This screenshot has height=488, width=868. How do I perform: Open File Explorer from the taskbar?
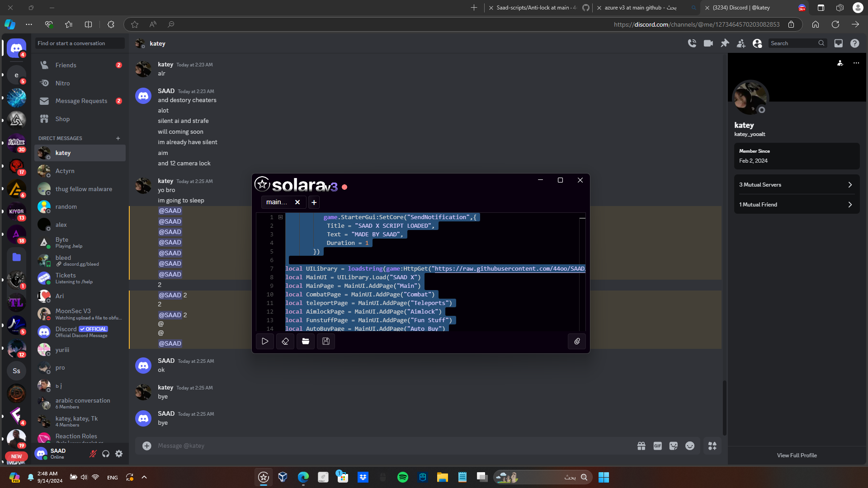point(442,477)
